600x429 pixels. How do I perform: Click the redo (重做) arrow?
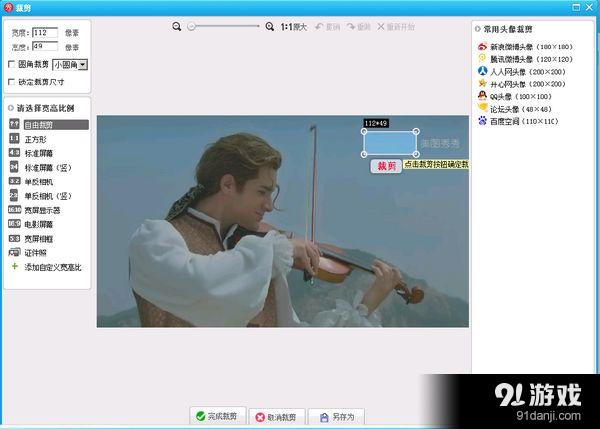tap(351, 27)
